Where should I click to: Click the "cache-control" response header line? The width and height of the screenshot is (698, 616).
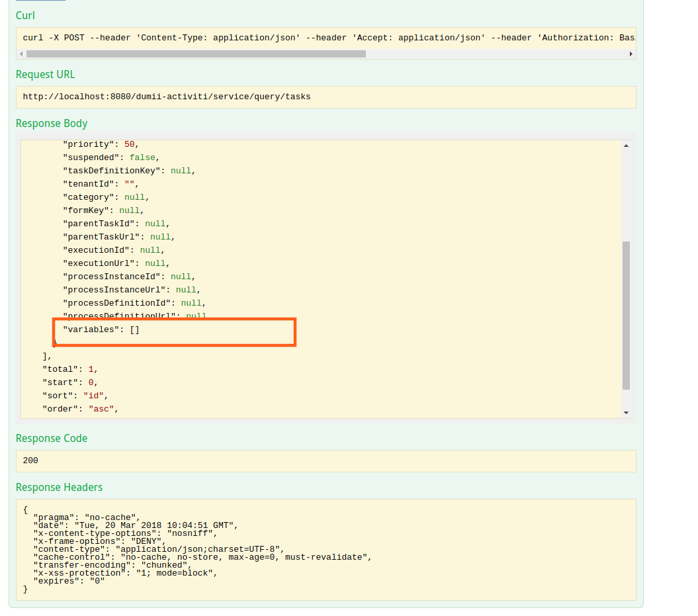(x=202, y=557)
